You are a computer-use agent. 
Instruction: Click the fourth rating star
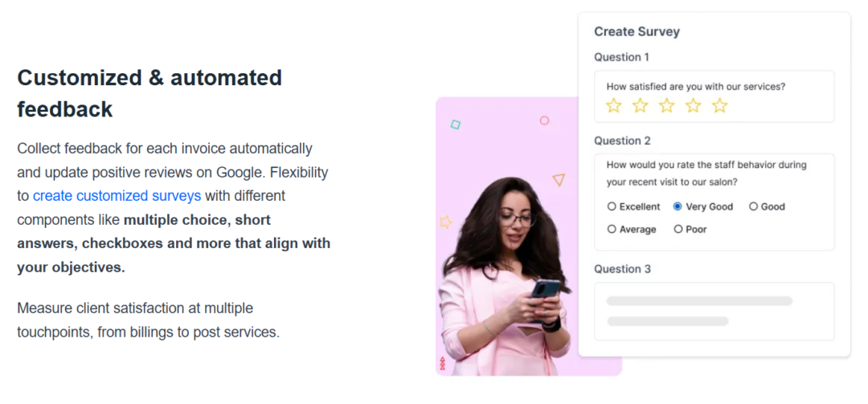[x=694, y=106]
